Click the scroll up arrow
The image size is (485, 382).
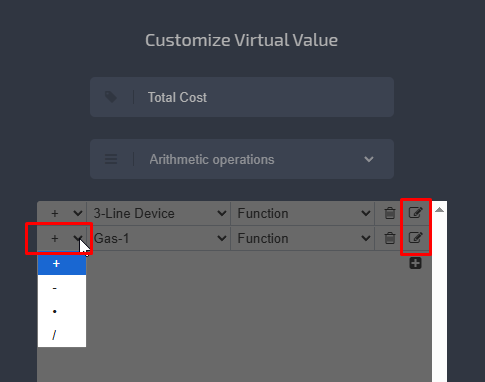point(439,210)
